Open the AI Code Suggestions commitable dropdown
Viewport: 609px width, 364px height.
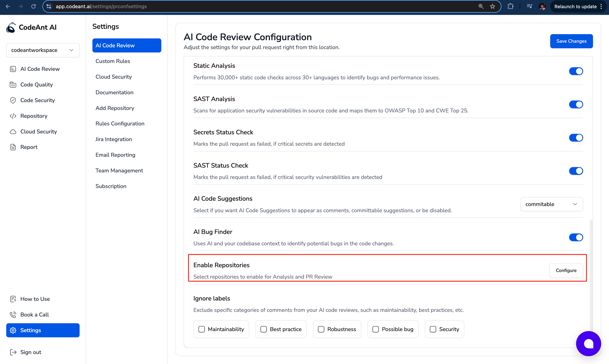click(x=551, y=204)
